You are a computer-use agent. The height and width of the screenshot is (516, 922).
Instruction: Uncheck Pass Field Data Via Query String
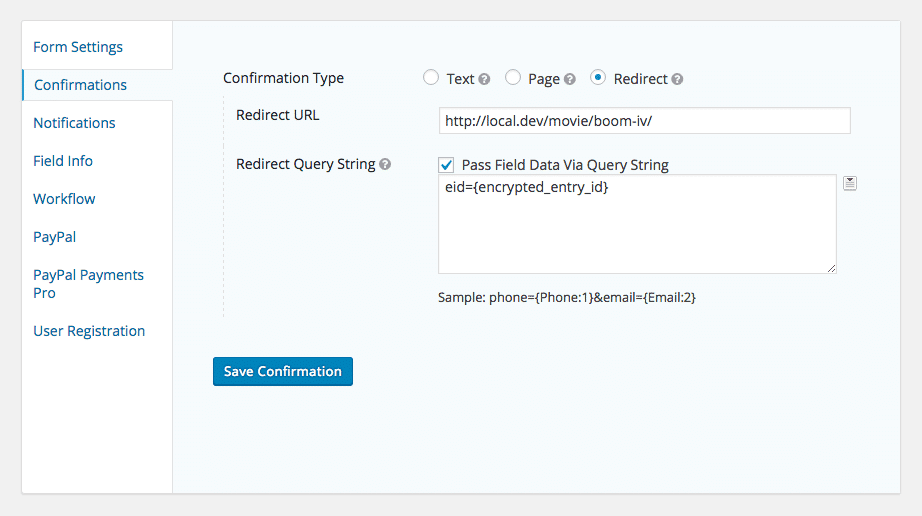point(446,165)
